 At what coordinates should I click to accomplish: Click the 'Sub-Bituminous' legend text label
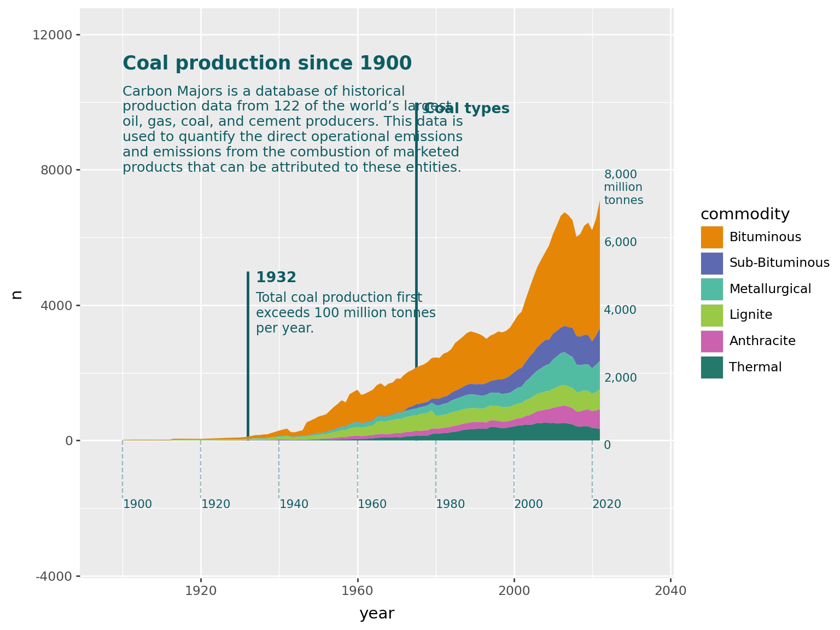tap(779, 263)
